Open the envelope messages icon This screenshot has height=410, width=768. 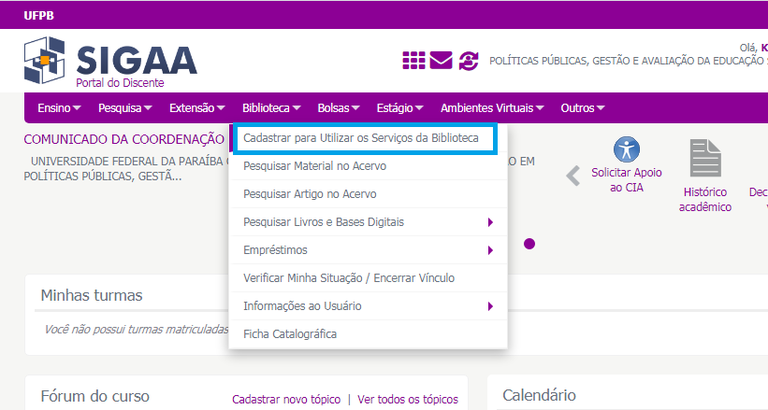(441, 60)
